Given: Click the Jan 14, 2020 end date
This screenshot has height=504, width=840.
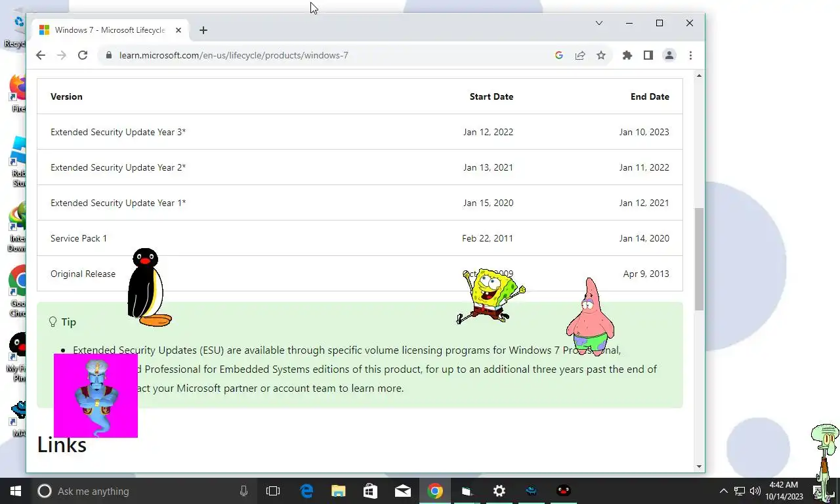Looking at the screenshot, I should point(644,238).
